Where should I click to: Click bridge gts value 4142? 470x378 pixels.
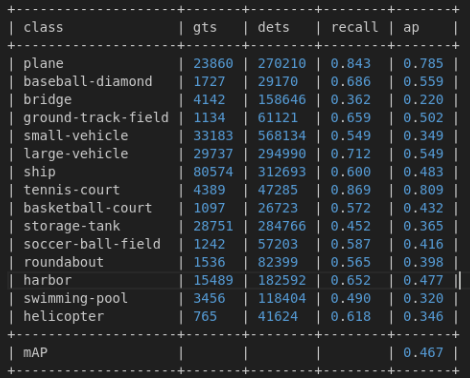point(209,100)
